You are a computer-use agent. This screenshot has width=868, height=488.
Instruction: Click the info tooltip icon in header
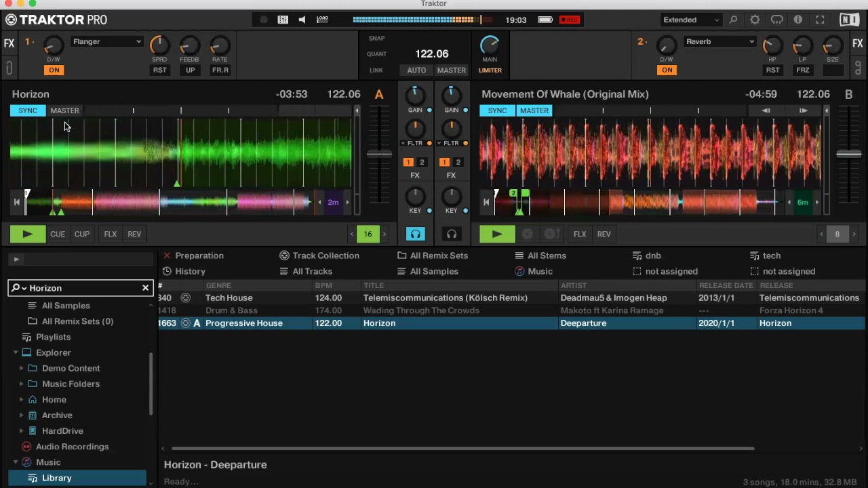[x=798, y=20]
